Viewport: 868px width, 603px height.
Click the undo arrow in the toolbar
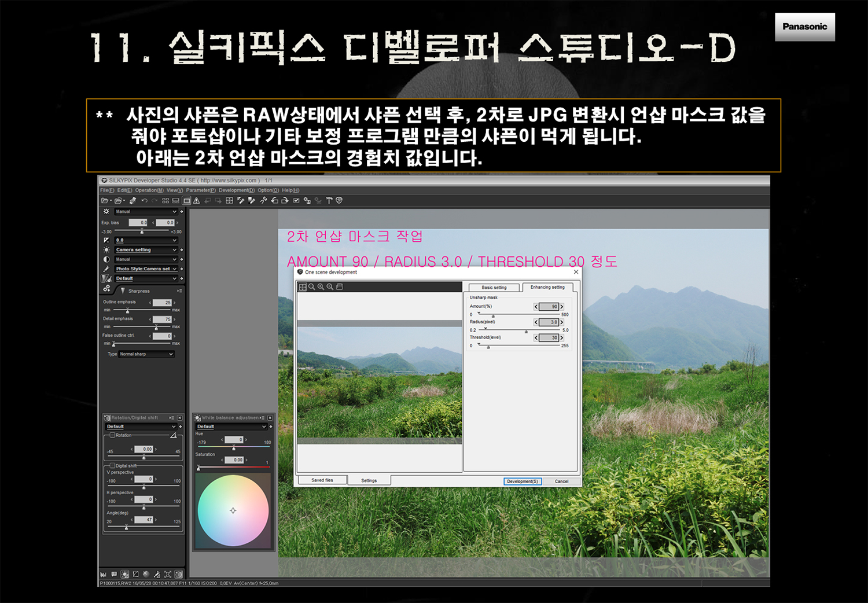pyautogui.click(x=144, y=201)
